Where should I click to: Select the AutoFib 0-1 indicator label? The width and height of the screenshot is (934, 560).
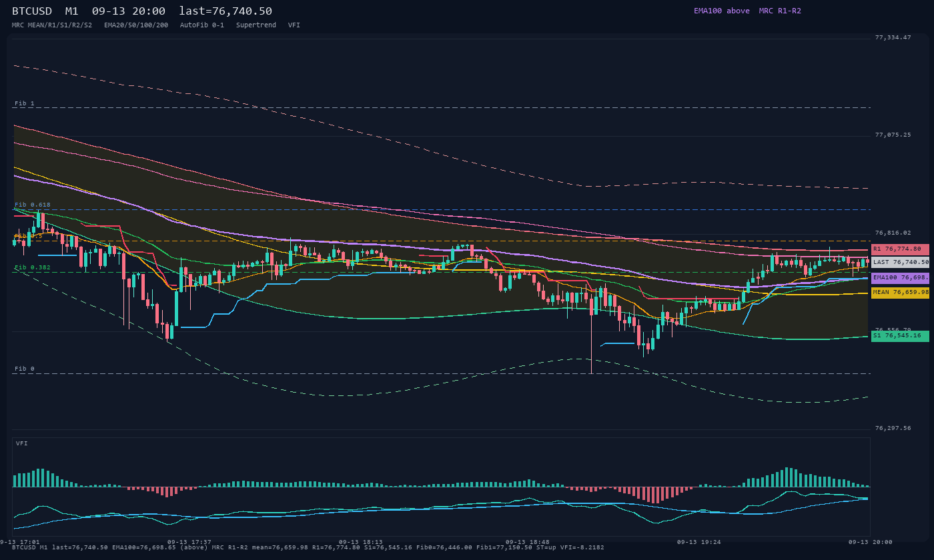coord(202,25)
